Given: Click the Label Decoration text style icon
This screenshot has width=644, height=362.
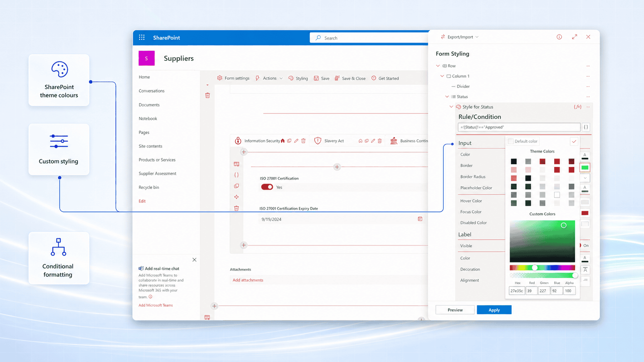Looking at the screenshot, I should pos(585,270).
